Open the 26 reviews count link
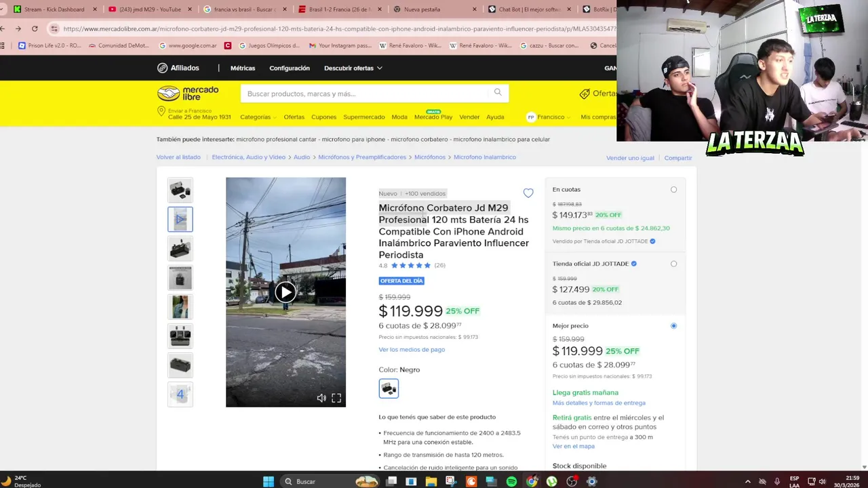Image resolution: width=868 pixels, height=488 pixels. [x=439, y=266]
